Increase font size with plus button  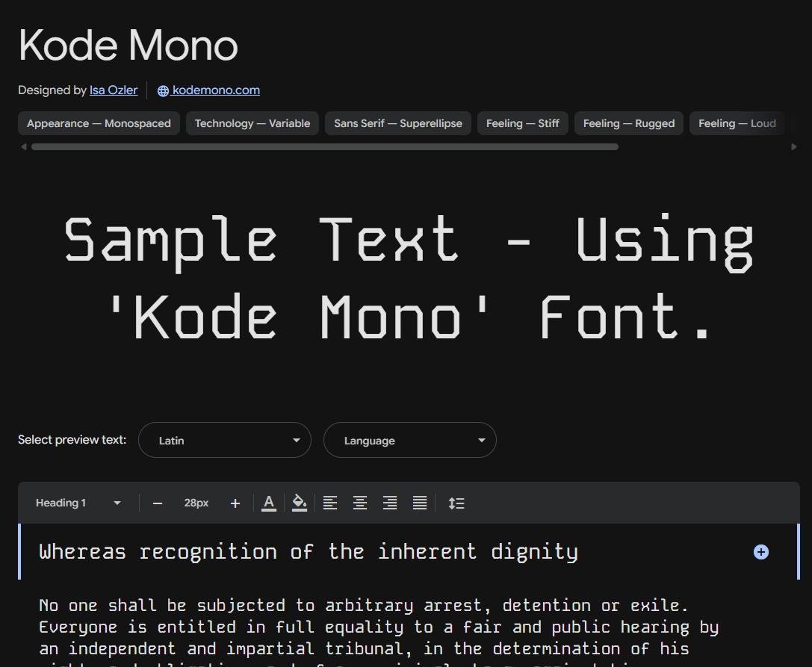coord(235,503)
